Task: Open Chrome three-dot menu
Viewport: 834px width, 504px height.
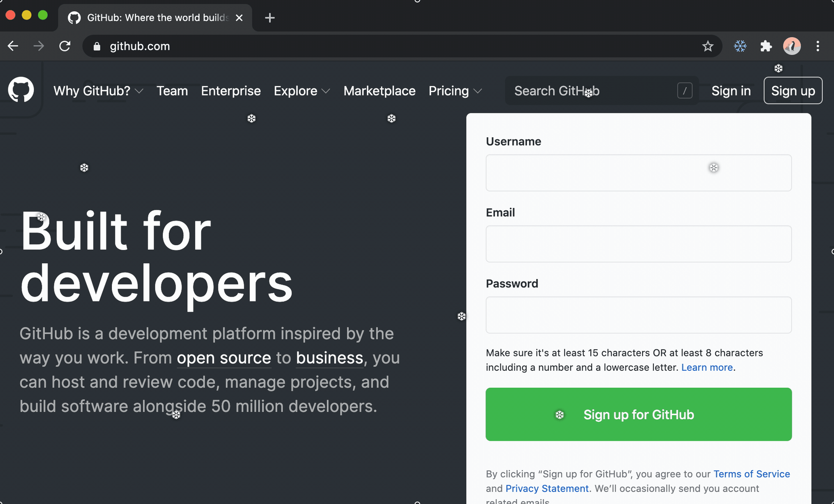Action: pos(817,46)
